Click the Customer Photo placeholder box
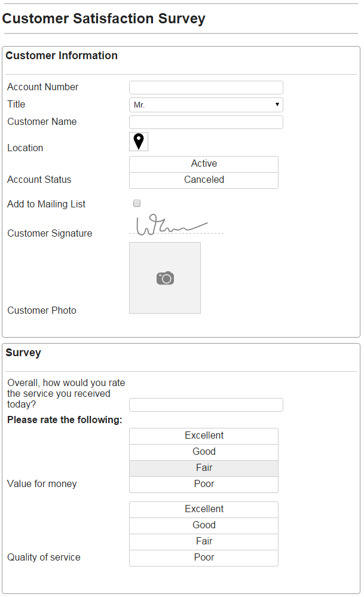The height and width of the screenshot is (597, 364). (165, 278)
